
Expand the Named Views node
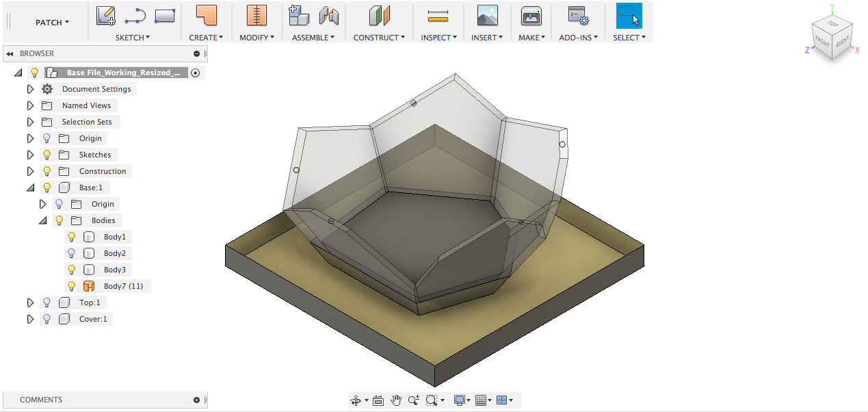(30, 105)
